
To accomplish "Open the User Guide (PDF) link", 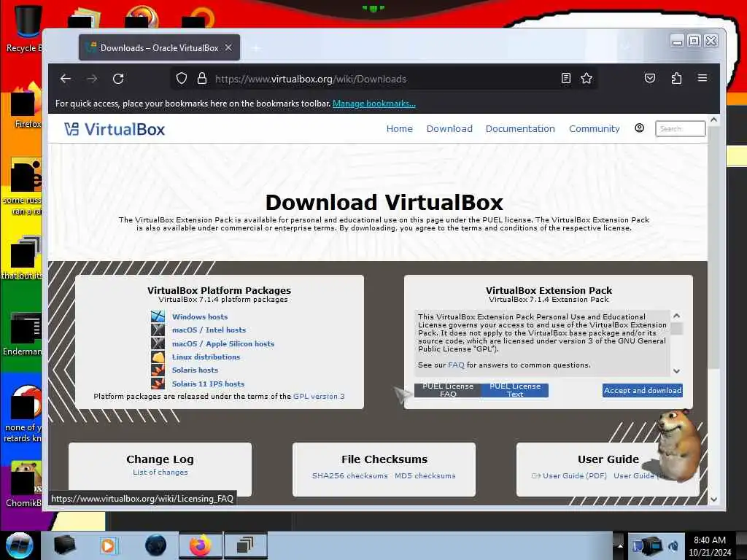I will point(575,475).
